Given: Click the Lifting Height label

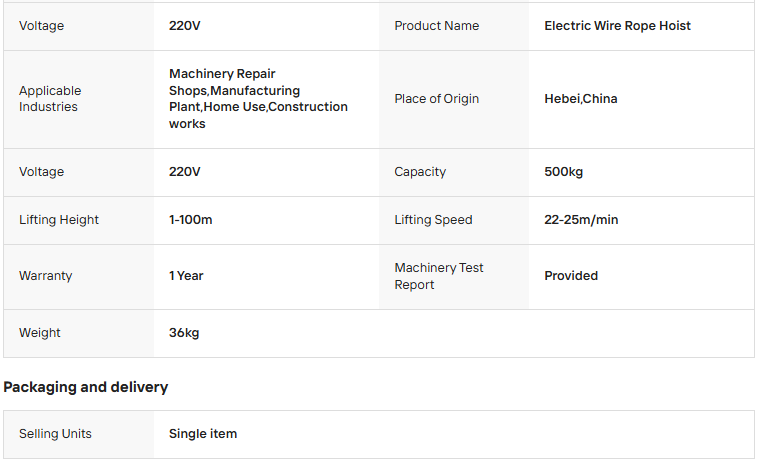Looking at the screenshot, I should pyautogui.click(x=59, y=220).
